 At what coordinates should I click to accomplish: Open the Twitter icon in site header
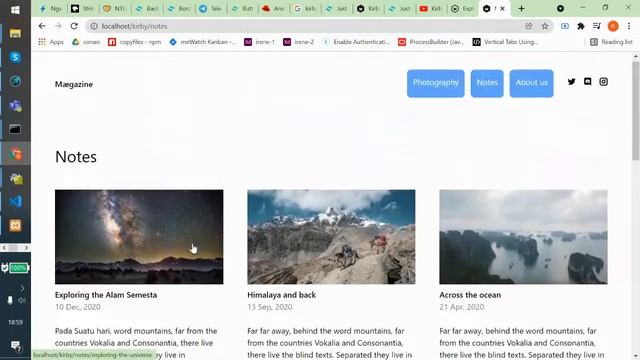click(x=571, y=82)
